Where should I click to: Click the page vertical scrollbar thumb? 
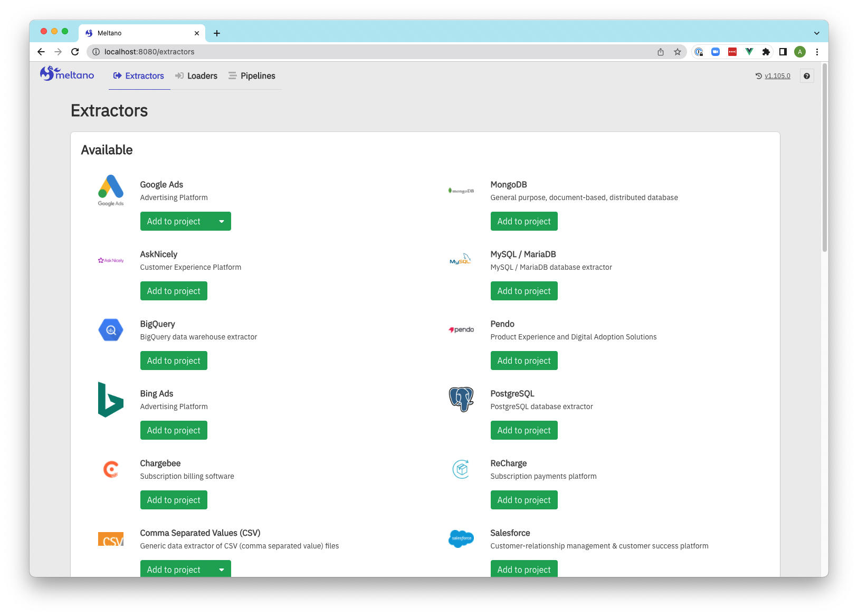(x=825, y=158)
